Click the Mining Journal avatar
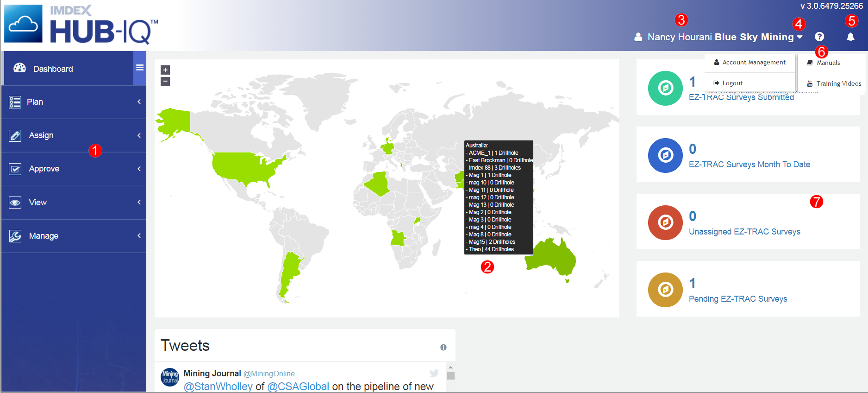Viewport: 868px width, 393px height. pos(170,377)
